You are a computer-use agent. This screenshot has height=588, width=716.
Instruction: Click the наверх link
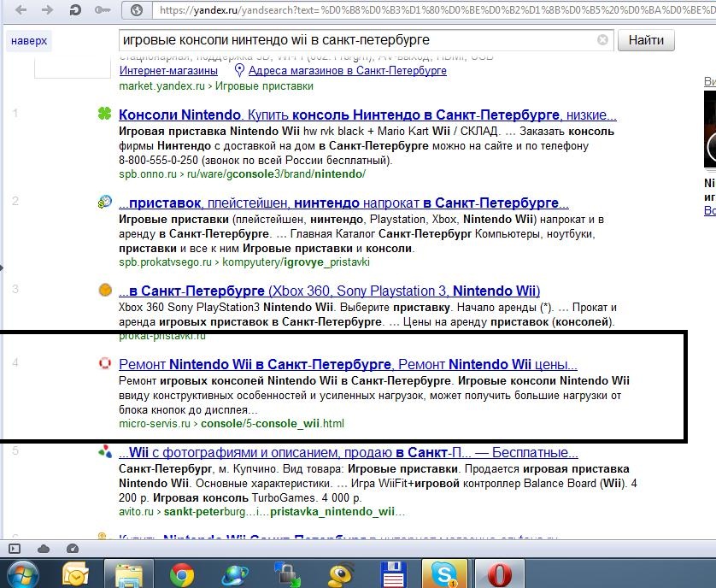pyautogui.click(x=29, y=41)
